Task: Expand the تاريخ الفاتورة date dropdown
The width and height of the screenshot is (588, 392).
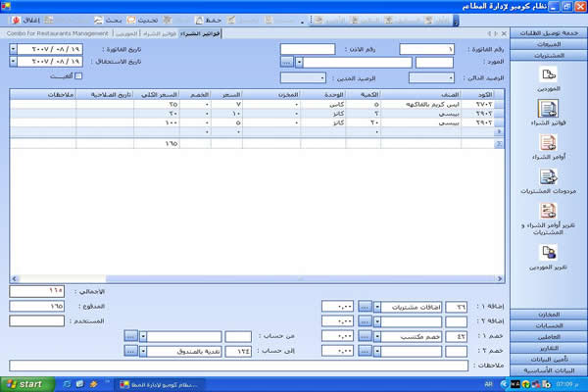Action: click(13, 47)
